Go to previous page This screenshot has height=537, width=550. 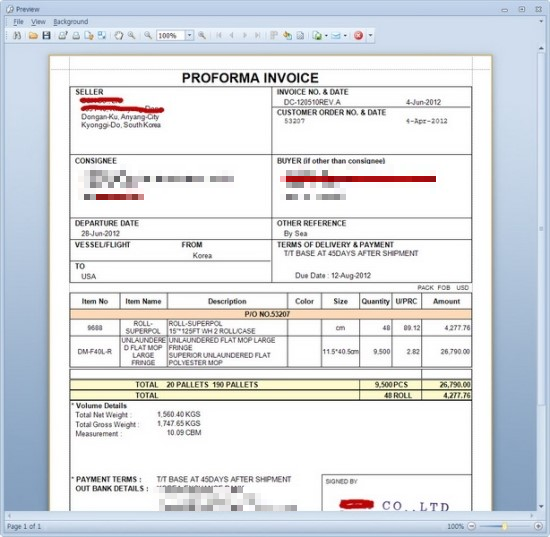(232, 35)
